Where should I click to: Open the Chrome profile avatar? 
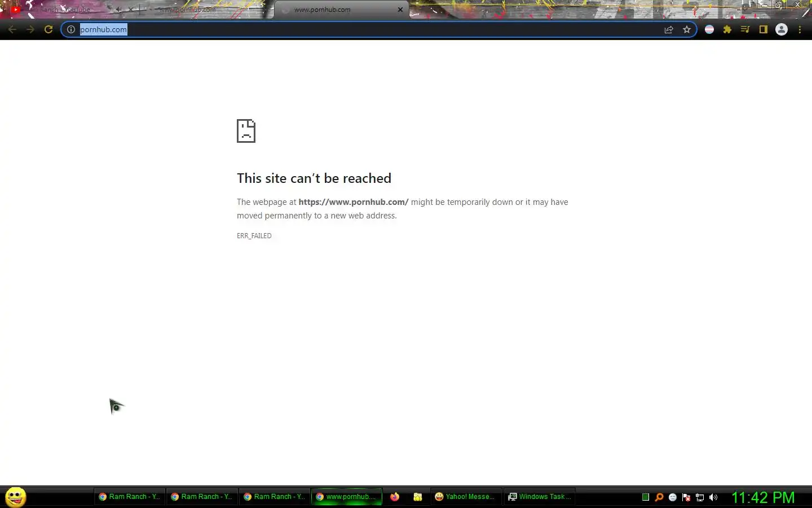[782, 29]
